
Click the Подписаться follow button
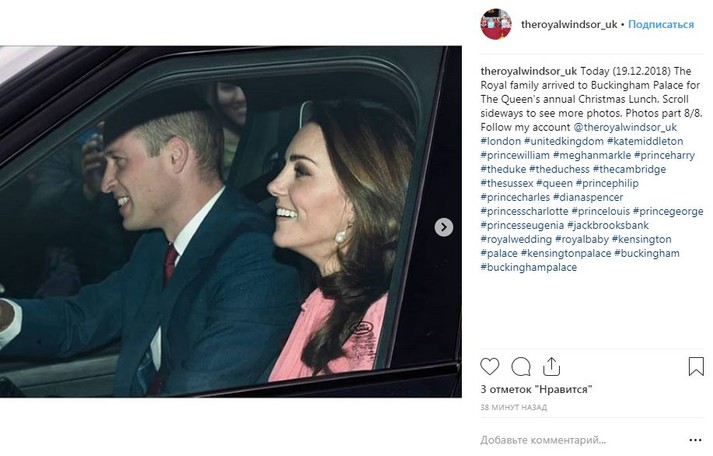(661, 25)
